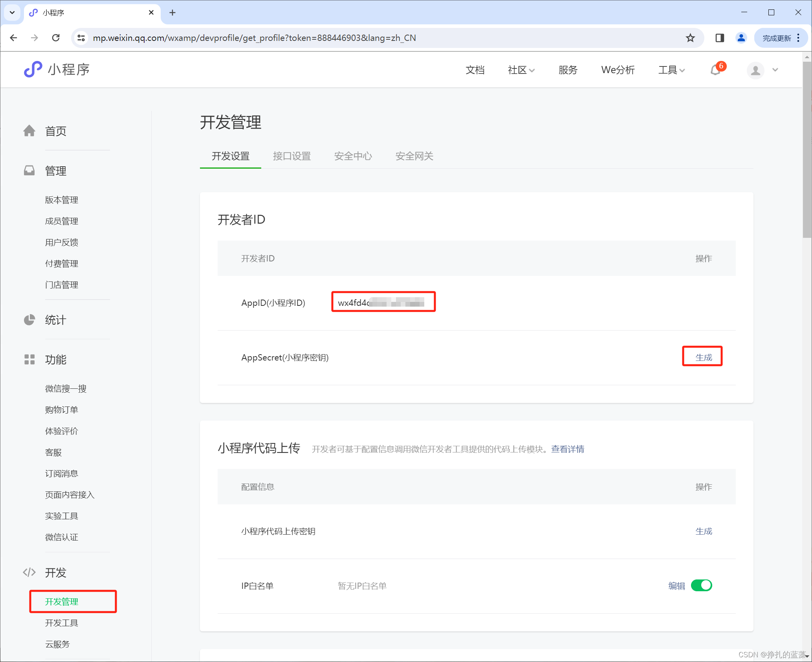Viewport: 812px width, 662px height.
Task: Open the 查看详情 link
Action: (x=567, y=449)
